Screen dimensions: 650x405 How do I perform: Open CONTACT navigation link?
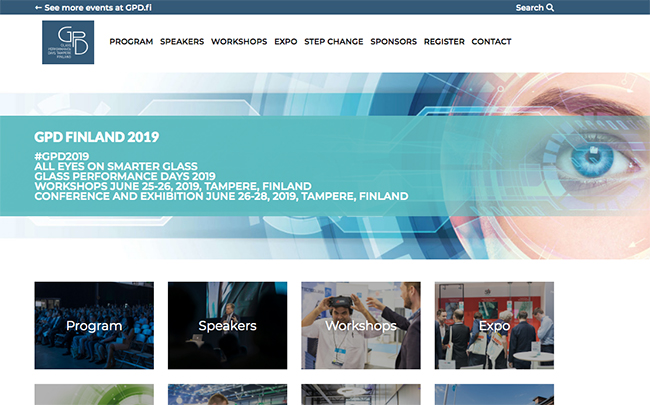coord(491,41)
